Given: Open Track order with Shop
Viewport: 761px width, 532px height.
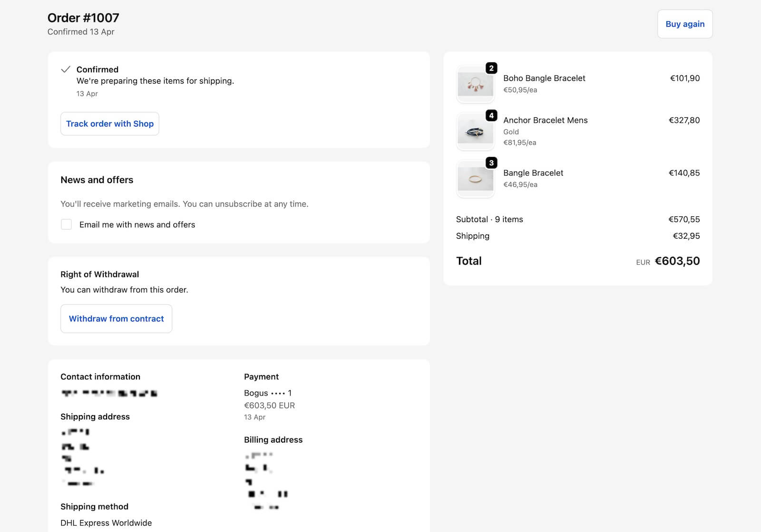Looking at the screenshot, I should 109,124.
